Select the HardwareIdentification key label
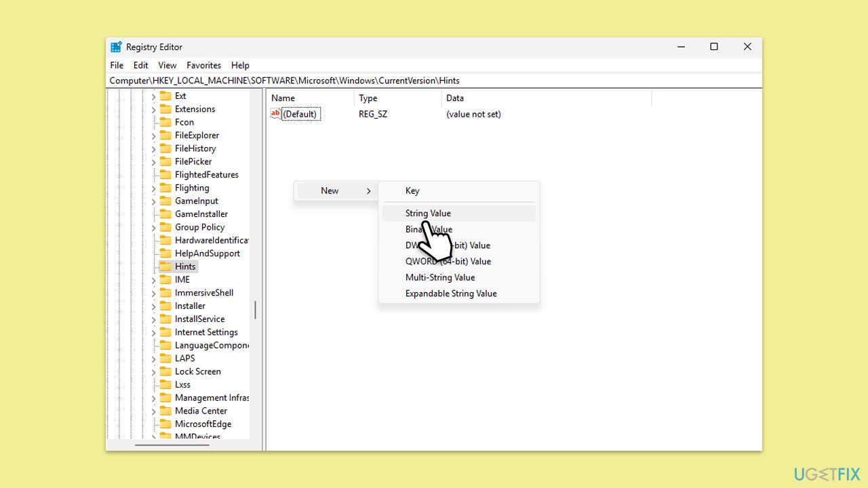Image resolution: width=868 pixels, height=488 pixels. pos(212,240)
